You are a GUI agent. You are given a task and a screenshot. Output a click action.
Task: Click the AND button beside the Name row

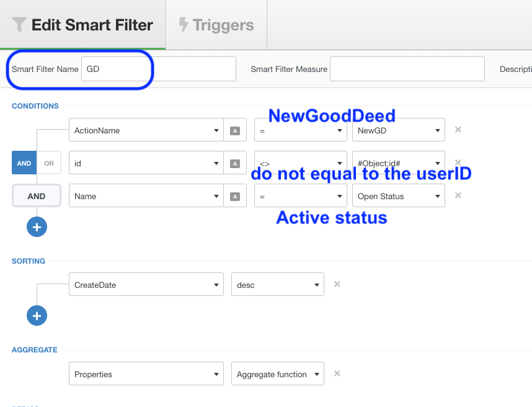pyautogui.click(x=37, y=196)
